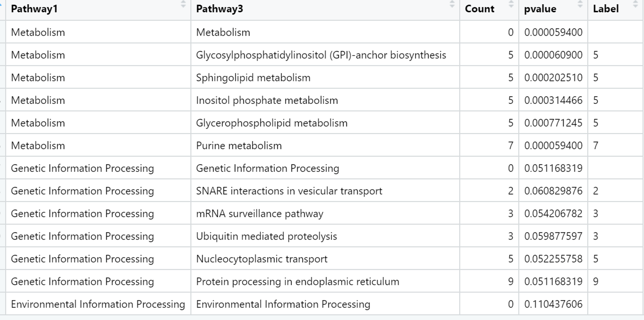Click the Count column sort arrows

511,4
